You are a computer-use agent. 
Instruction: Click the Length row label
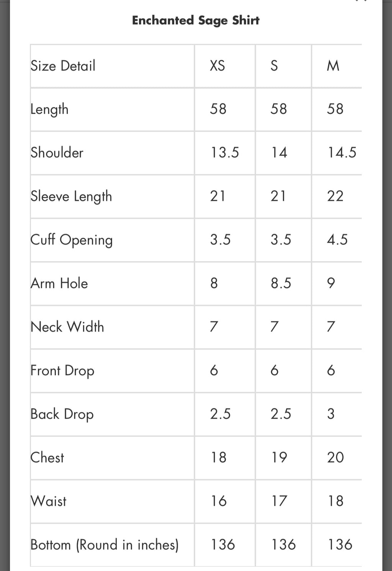point(49,110)
